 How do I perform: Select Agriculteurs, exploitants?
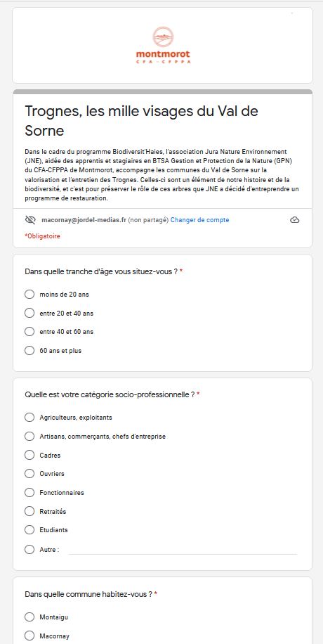[x=29, y=418]
